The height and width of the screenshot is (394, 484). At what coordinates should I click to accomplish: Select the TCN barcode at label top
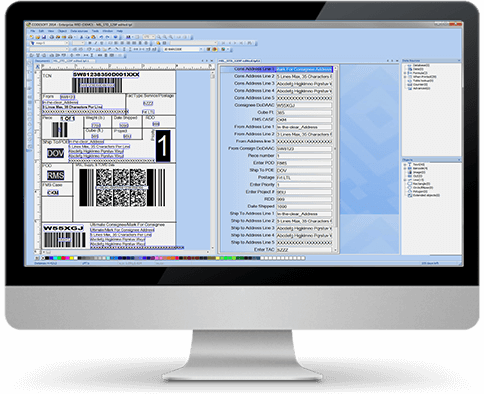pyautogui.click(x=97, y=85)
